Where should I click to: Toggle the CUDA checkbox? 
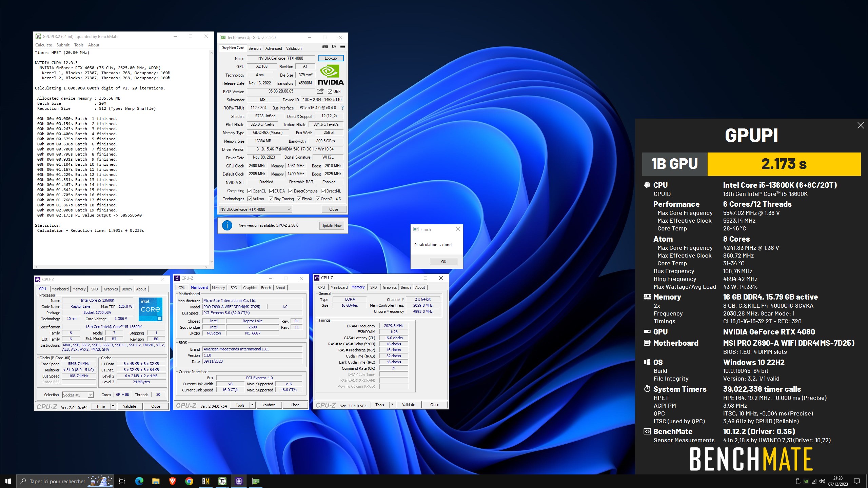(271, 191)
